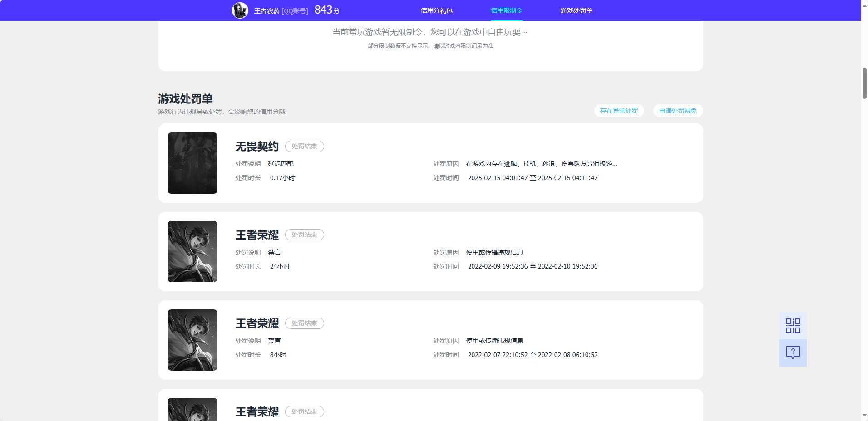Click 0.17小时 duration value
This screenshot has width=868, height=421.
282,178
